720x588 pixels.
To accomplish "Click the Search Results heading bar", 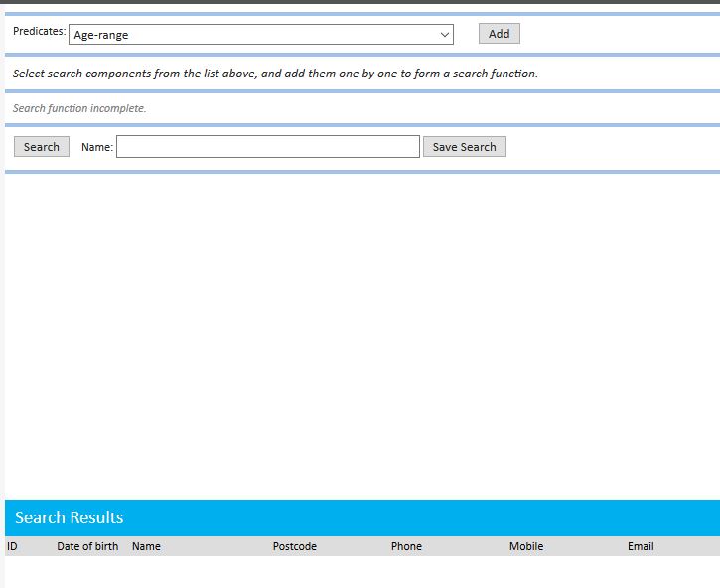I will [362, 517].
